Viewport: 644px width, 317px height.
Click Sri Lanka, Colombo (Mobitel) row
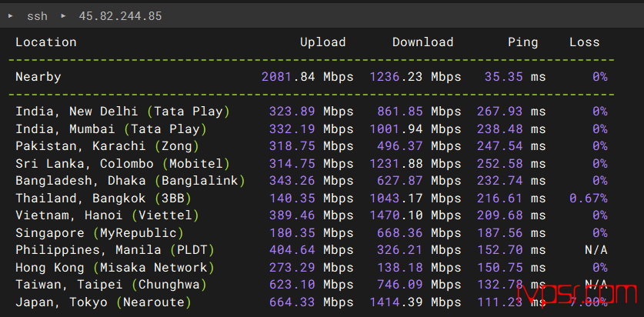click(x=312, y=164)
